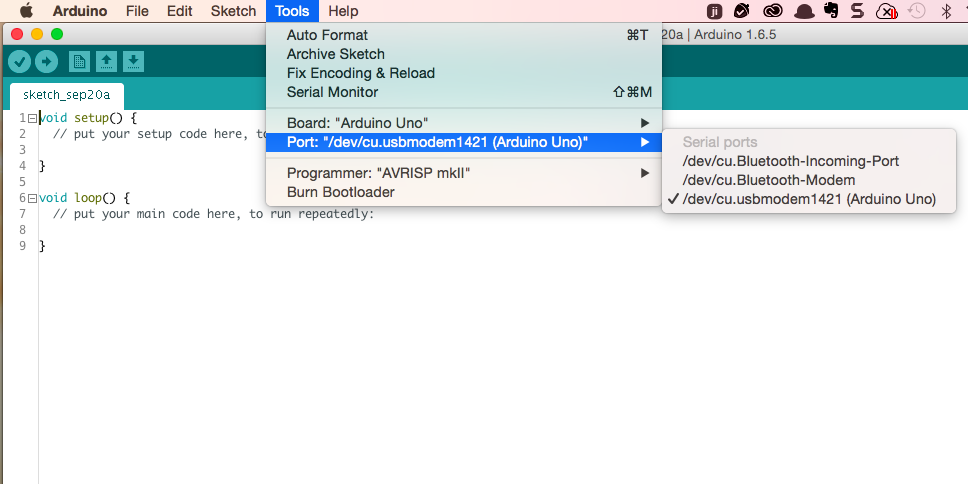
Task: Choose Burn Bootloader menu item
Action: tap(464, 193)
